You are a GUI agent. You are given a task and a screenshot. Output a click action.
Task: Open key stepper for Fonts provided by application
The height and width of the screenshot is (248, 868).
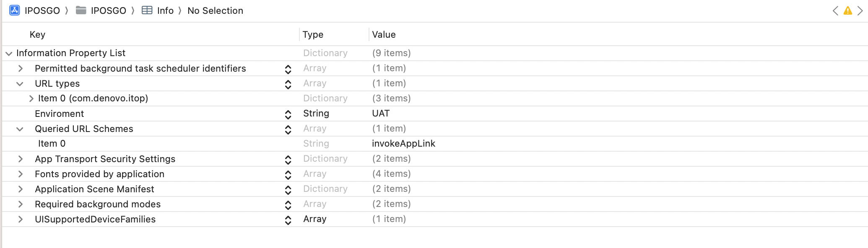point(288,175)
